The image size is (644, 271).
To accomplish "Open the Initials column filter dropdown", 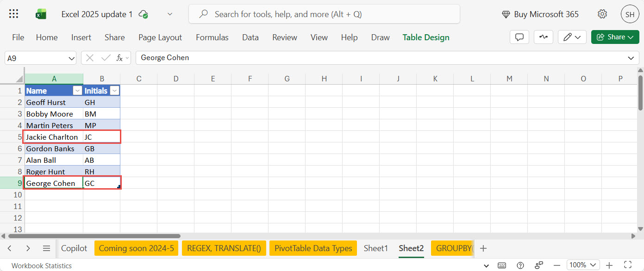I will click(115, 91).
